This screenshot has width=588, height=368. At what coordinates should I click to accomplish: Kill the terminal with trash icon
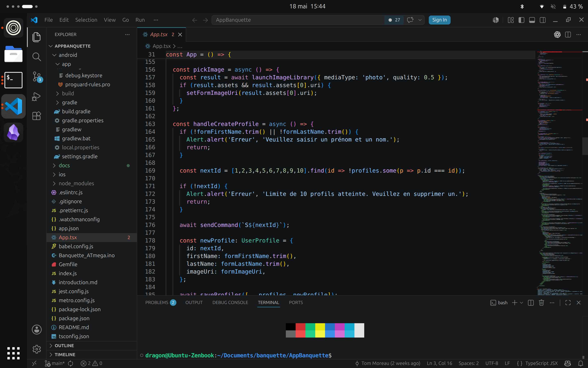pos(541,303)
